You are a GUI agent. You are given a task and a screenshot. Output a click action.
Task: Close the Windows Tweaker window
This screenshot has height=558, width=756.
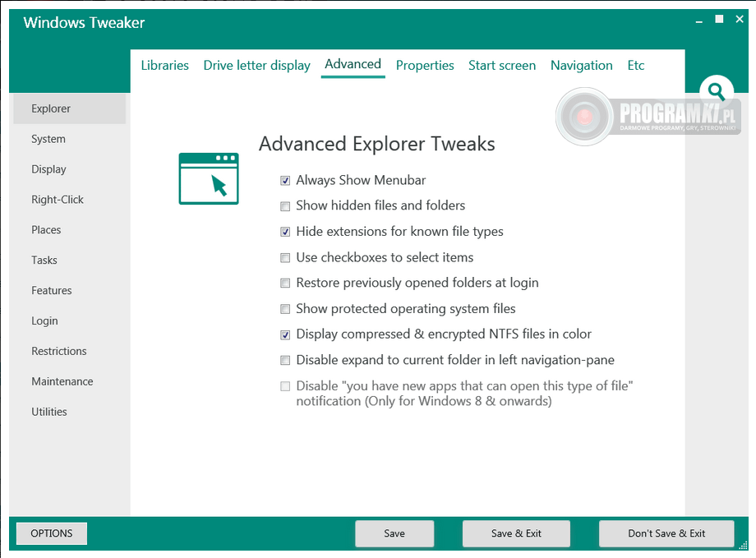coord(739,19)
